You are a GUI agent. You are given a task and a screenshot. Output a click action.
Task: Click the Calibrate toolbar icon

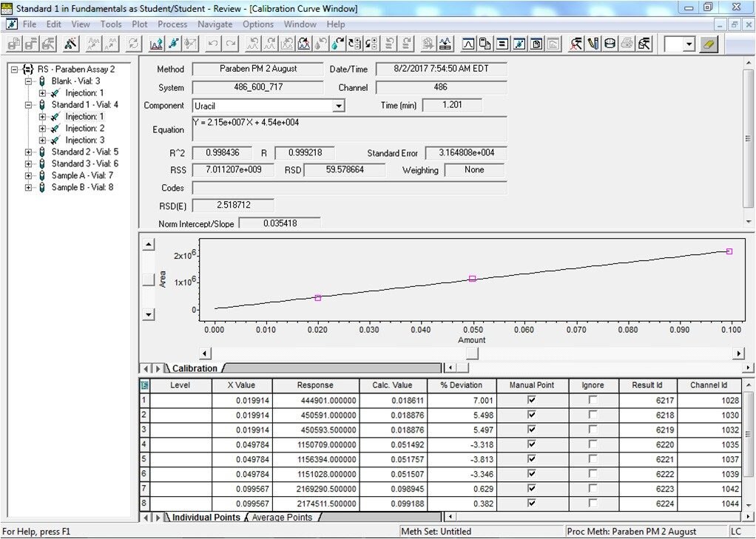[174, 44]
